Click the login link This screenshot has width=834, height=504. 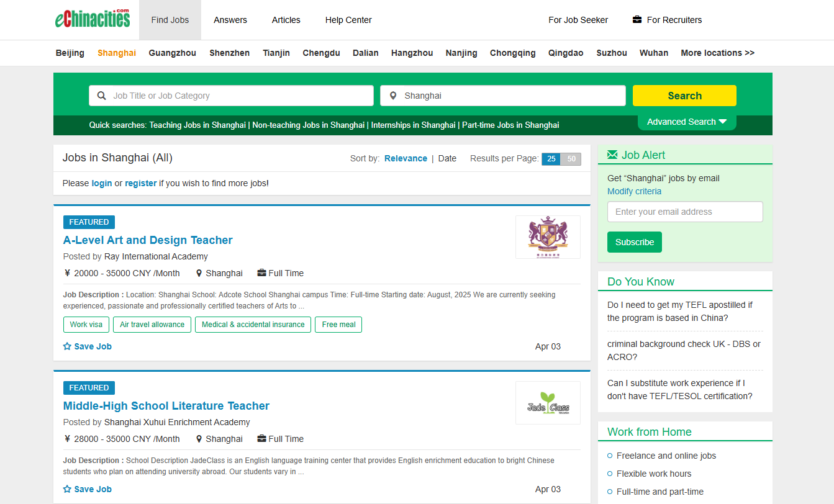click(102, 183)
